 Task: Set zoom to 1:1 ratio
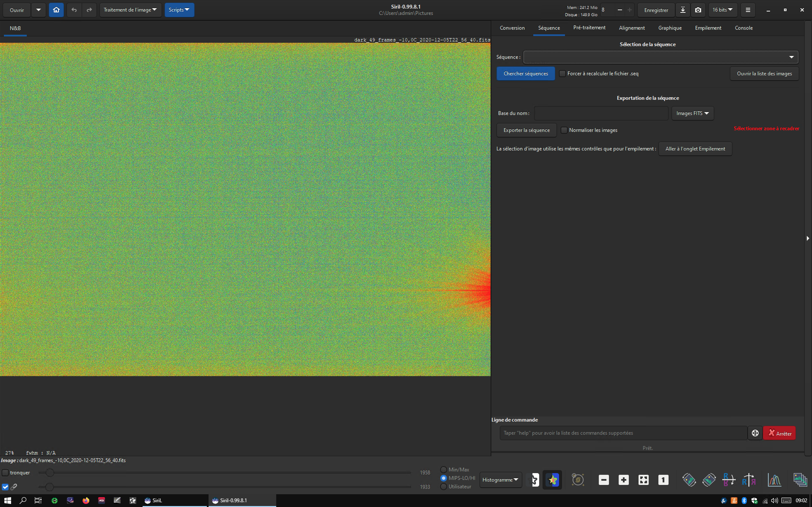coord(663,480)
